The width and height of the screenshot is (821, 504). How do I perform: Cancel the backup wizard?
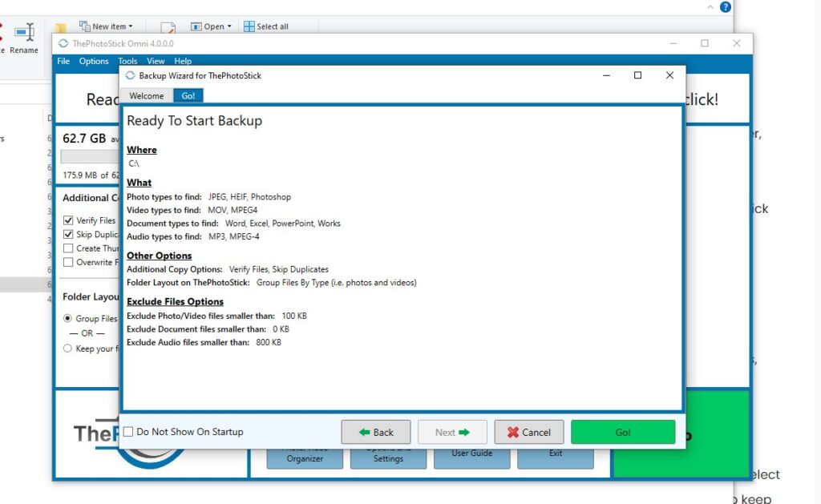(528, 432)
